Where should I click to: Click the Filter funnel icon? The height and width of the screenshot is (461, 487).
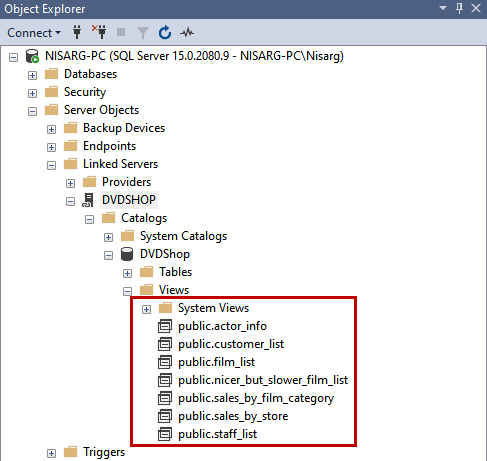pos(143,33)
